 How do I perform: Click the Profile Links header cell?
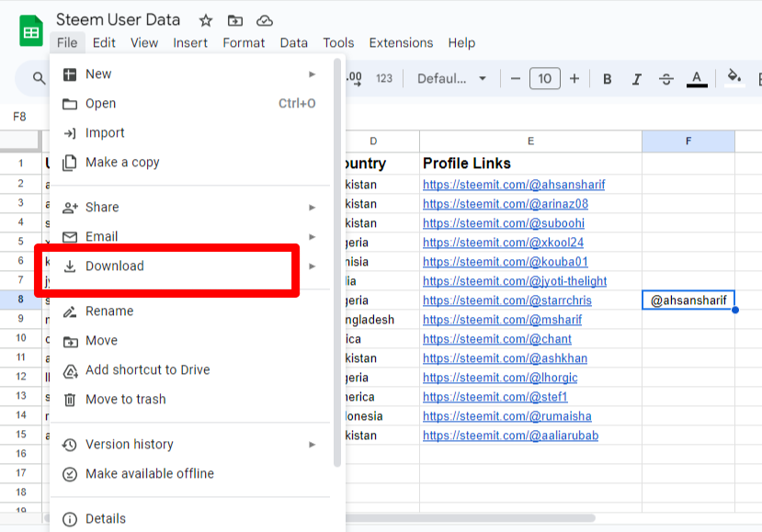pos(530,164)
